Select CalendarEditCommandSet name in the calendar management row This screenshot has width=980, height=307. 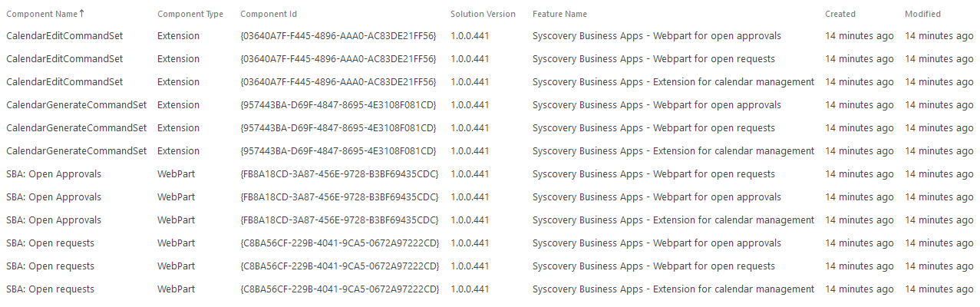pos(64,82)
